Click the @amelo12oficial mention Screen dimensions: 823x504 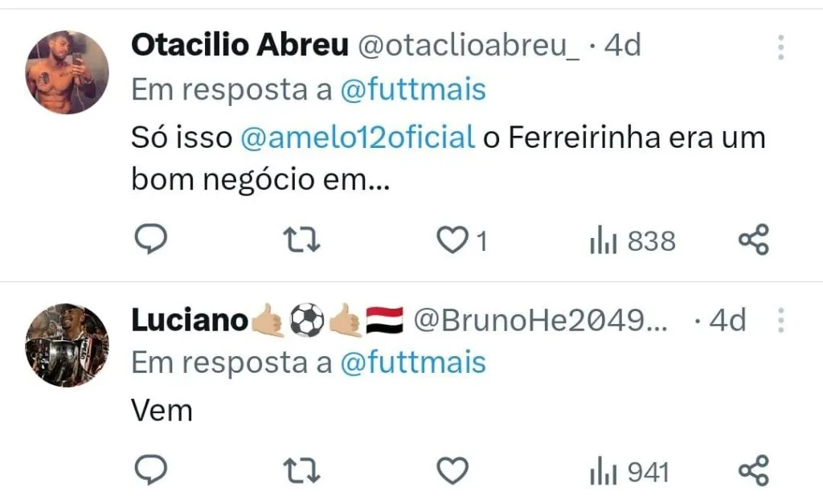click(x=358, y=137)
